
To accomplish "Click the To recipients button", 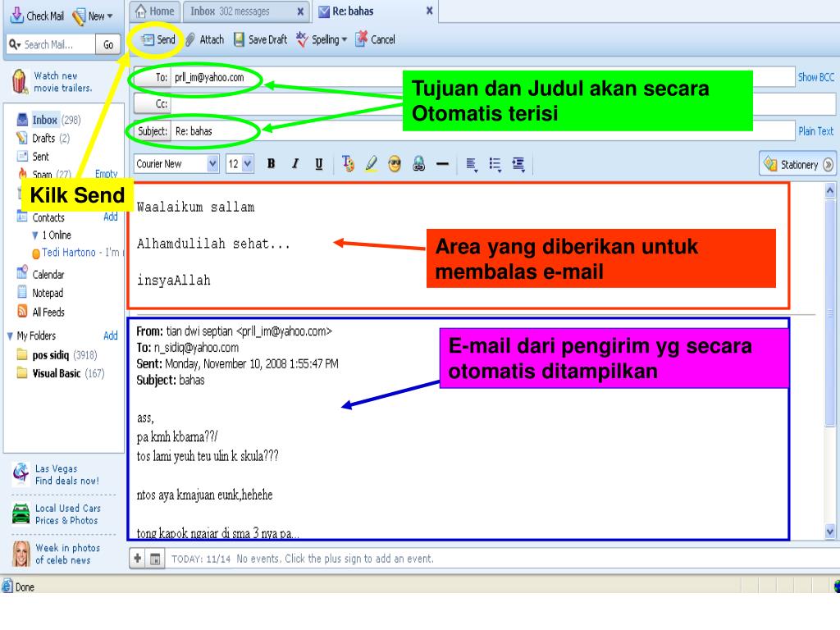I will tap(152, 78).
